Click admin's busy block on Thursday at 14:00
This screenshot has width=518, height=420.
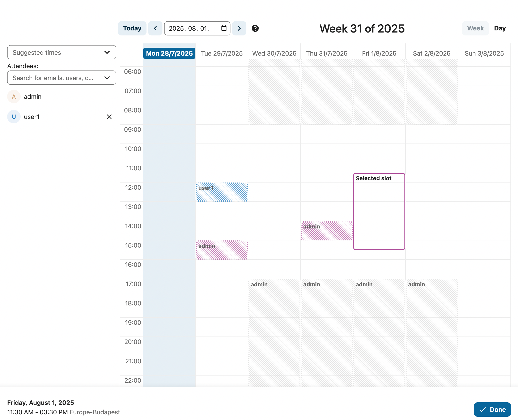(327, 231)
